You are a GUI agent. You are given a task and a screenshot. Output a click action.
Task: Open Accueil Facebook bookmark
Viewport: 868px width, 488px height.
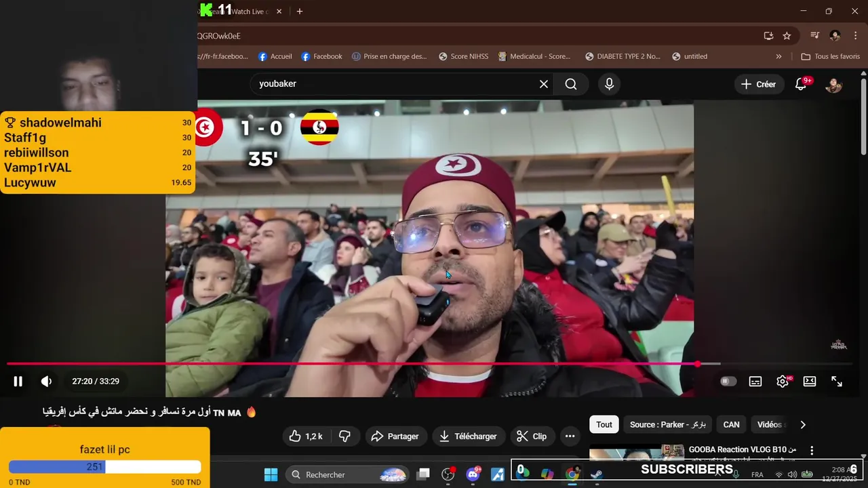[275, 57]
